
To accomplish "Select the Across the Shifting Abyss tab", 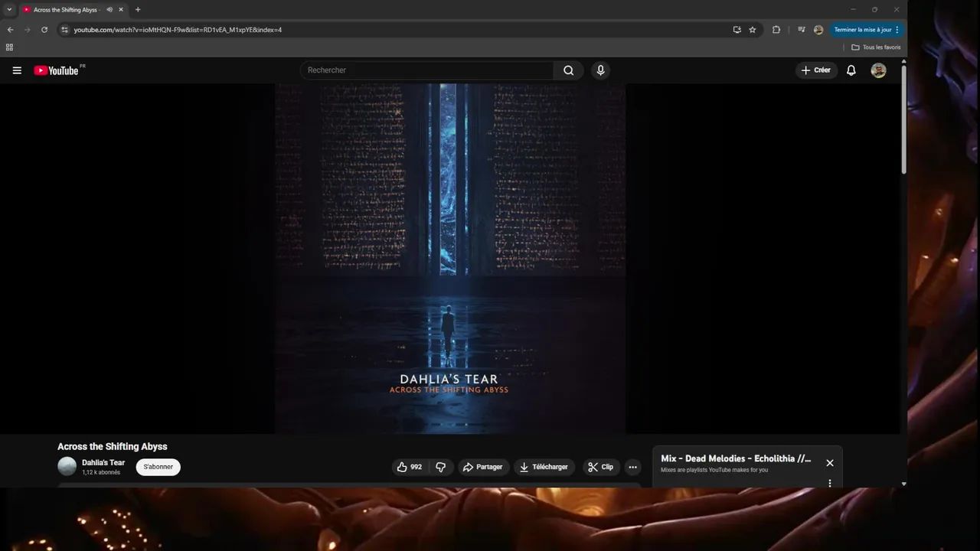I will click(73, 10).
